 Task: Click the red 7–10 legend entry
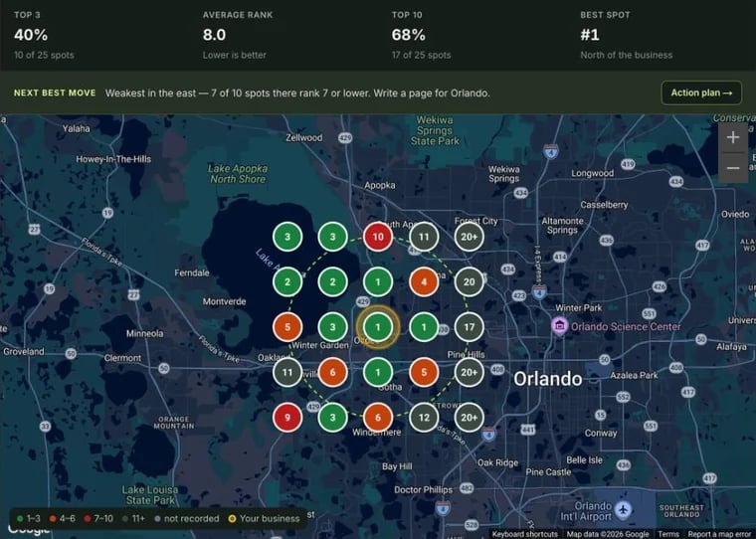pos(98,519)
